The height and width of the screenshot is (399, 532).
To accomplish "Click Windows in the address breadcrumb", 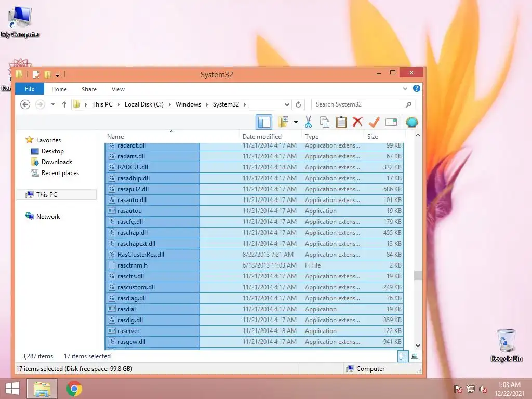I will click(x=188, y=104).
